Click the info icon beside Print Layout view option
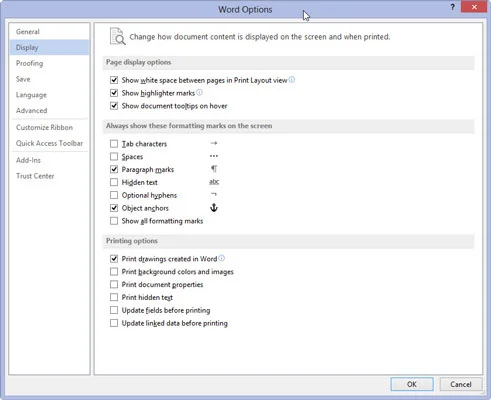The image size is (491, 400). tap(292, 80)
